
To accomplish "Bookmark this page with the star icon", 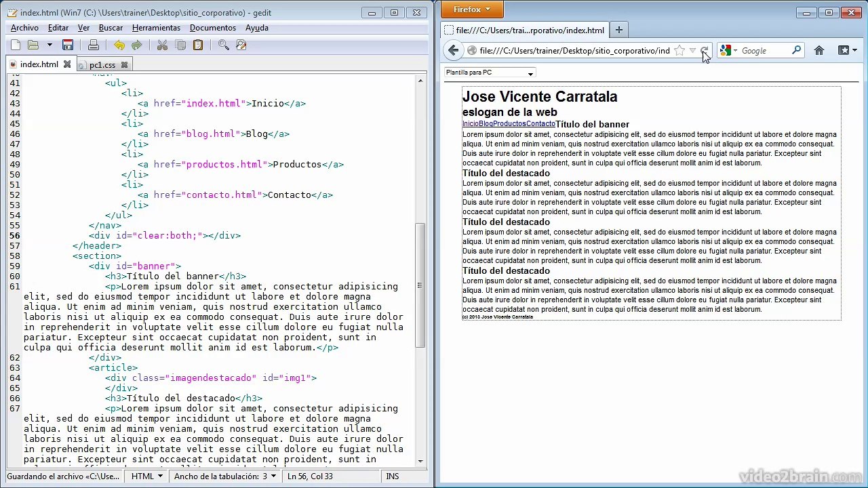I will click(x=679, y=51).
